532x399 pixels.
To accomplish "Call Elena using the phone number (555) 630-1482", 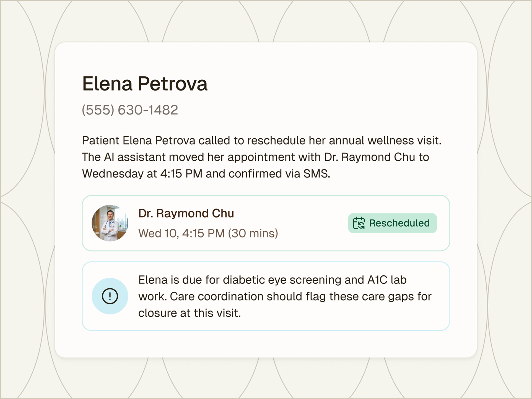I will coord(130,110).
